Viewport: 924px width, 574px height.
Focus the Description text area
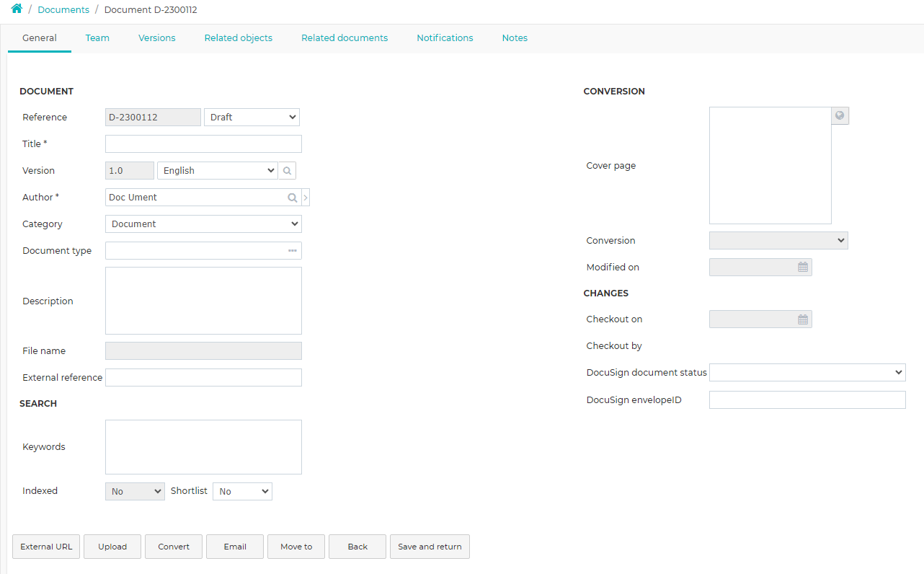click(203, 301)
